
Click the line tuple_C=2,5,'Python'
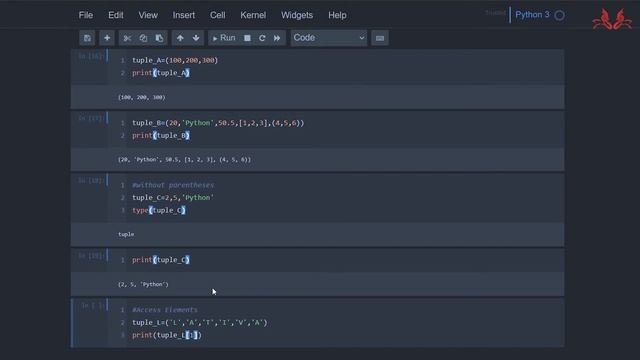173,198
